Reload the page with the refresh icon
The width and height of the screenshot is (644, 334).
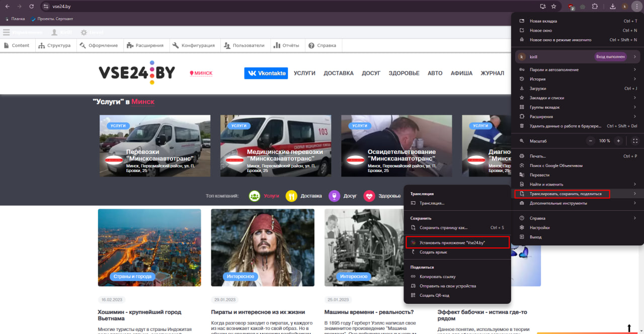point(32,7)
